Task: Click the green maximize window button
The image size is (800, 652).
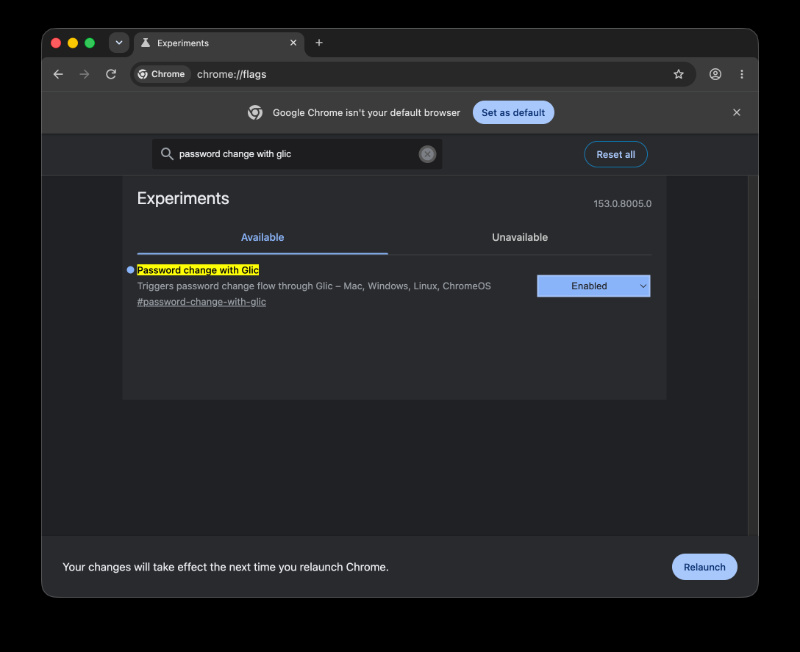Action: coord(90,43)
